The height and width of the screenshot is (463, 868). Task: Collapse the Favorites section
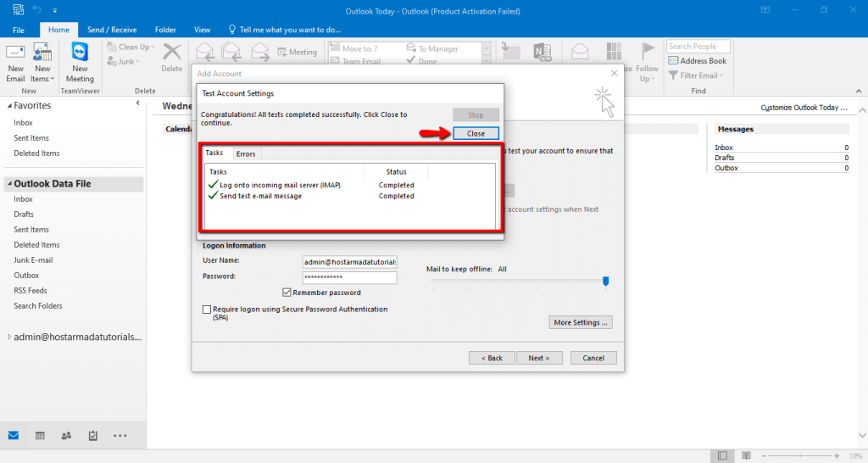[9, 105]
